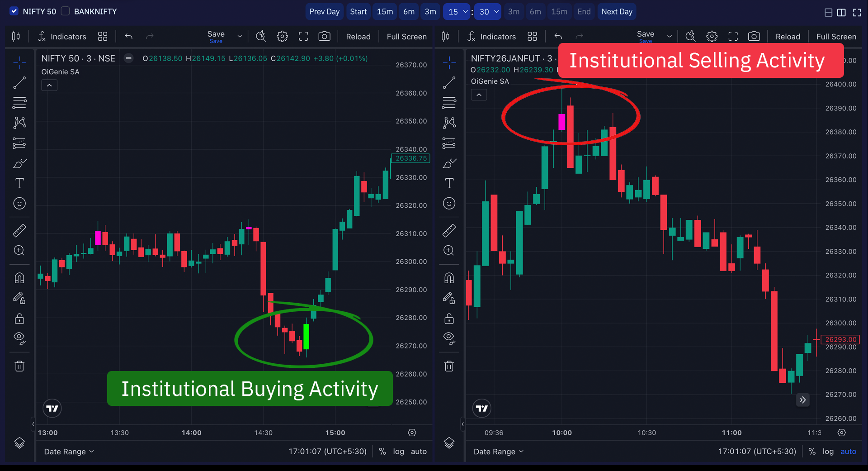Enable the BANKNIFTY checkbox
The image size is (868, 471).
[x=66, y=11]
